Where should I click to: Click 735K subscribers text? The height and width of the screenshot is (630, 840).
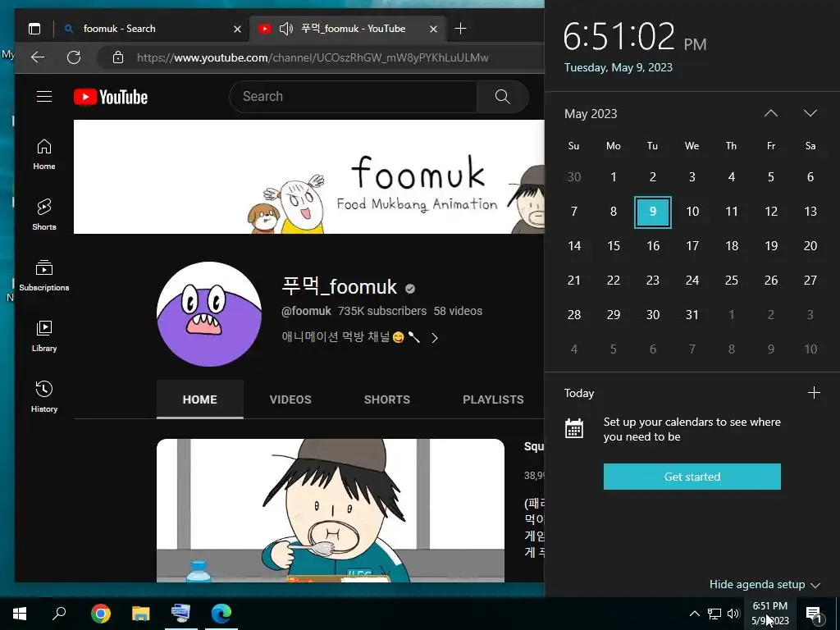(382, 311)
